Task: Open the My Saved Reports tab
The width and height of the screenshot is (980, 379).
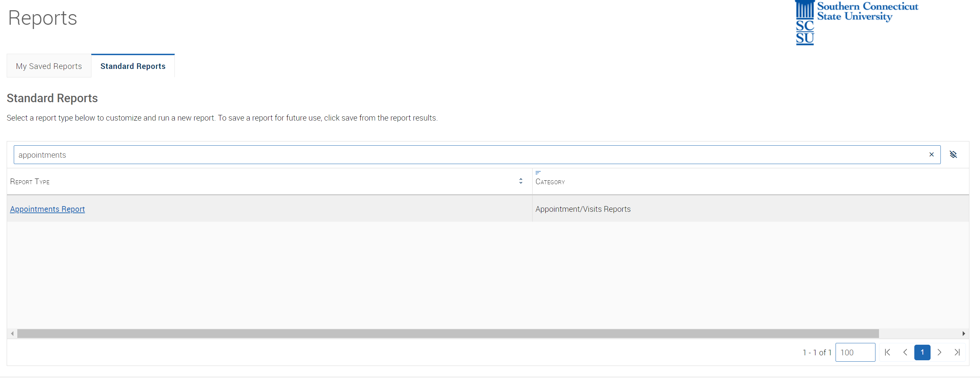Action: (x=49, y=66)
